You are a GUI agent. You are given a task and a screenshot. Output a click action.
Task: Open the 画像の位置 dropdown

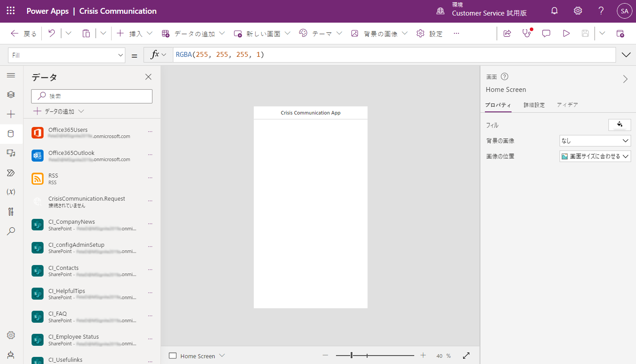tap(595, 156)
